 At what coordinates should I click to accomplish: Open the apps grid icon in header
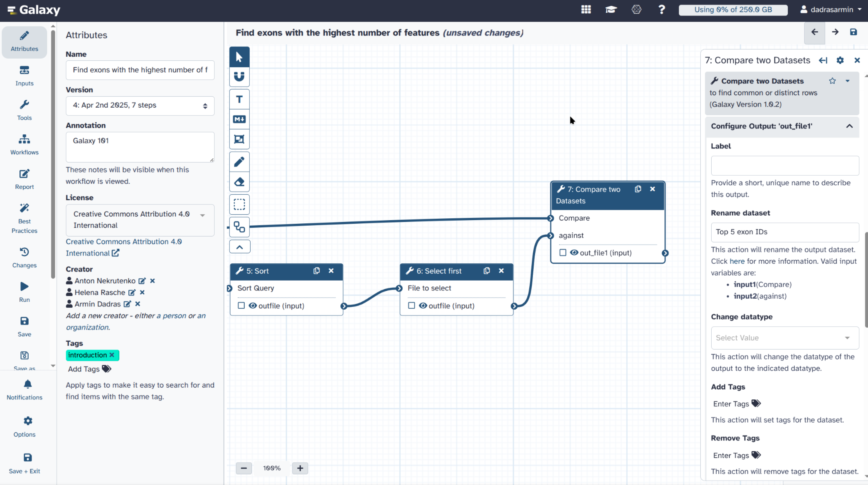coord(586,10)
